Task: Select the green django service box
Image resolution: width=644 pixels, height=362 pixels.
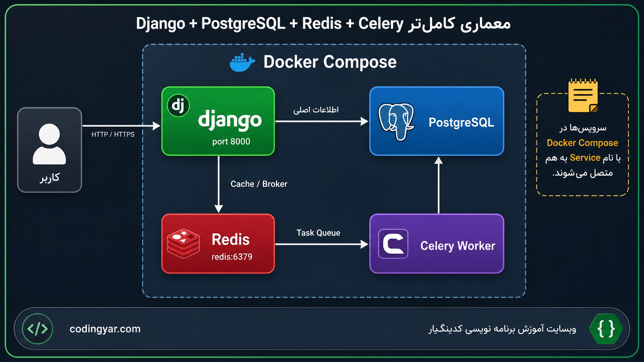Action: (x=218, y=121)
